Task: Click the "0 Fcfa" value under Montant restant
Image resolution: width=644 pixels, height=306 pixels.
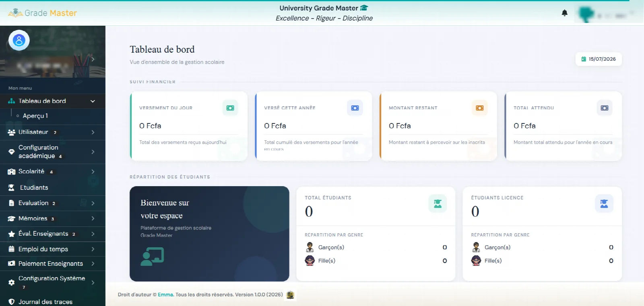Action: (x=400, y=126)
